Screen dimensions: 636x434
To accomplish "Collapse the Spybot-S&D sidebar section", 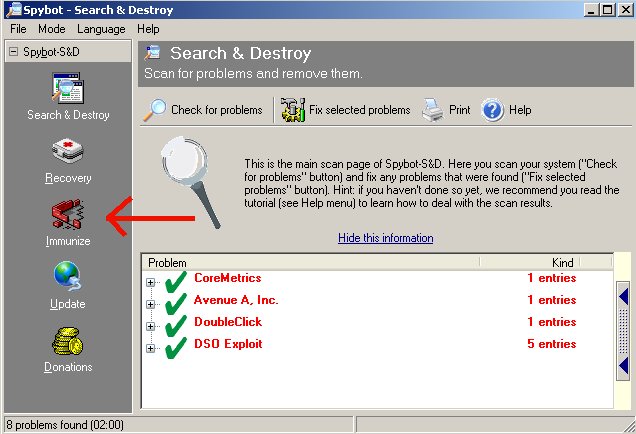I will point(13,52).
